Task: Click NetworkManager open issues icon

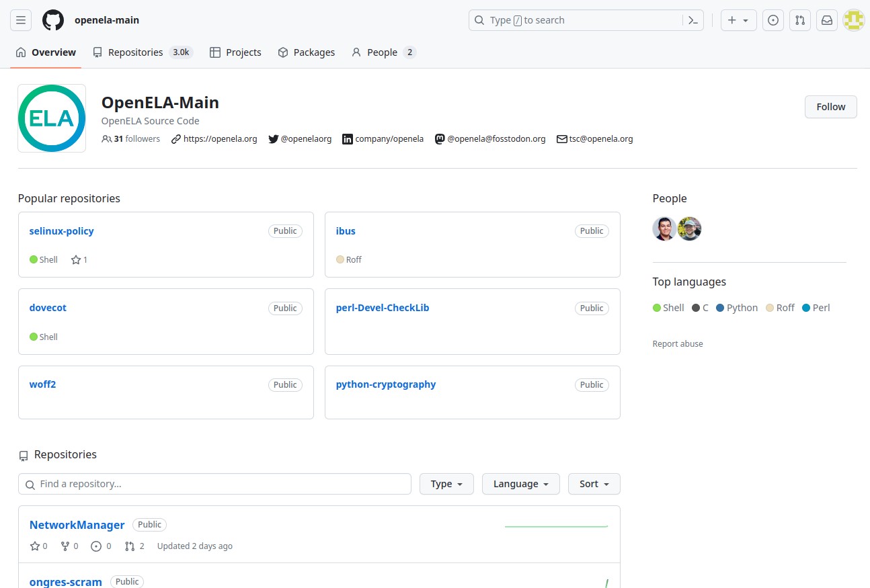Action: (x=96, y=546)
